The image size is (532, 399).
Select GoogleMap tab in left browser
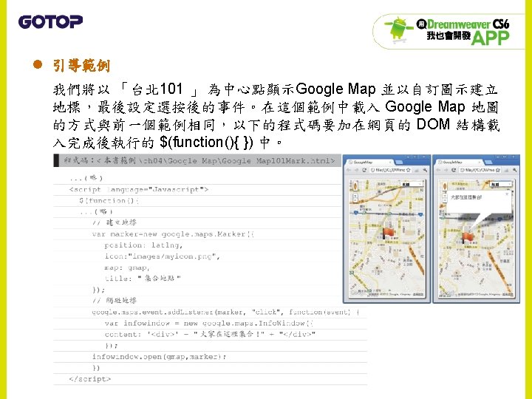pos(370,162)
